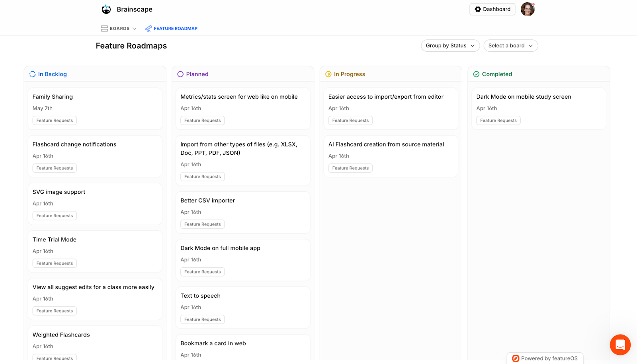The width and height of the screenshot is (637, 364).
Task: Open Dark Mode on full mobile app card
Action: (x=243, y=260)
